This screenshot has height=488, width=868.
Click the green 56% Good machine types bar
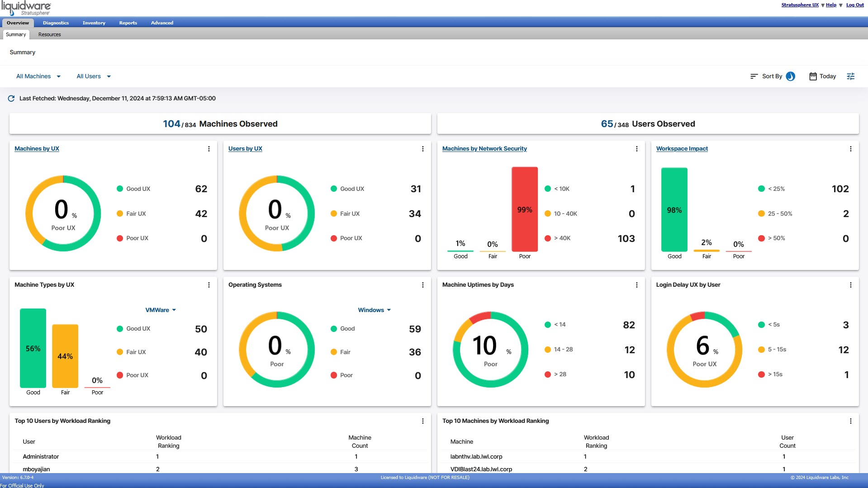33,348
